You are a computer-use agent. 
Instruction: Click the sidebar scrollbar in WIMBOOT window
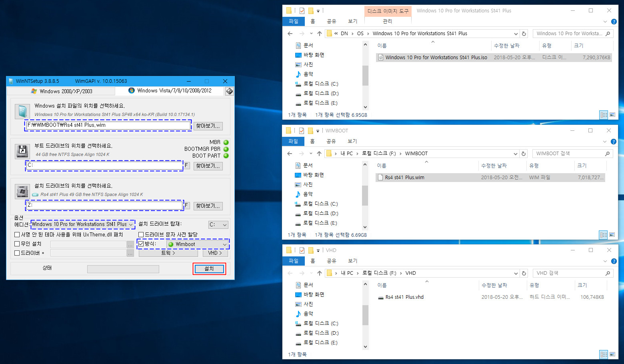pos(365,196)
